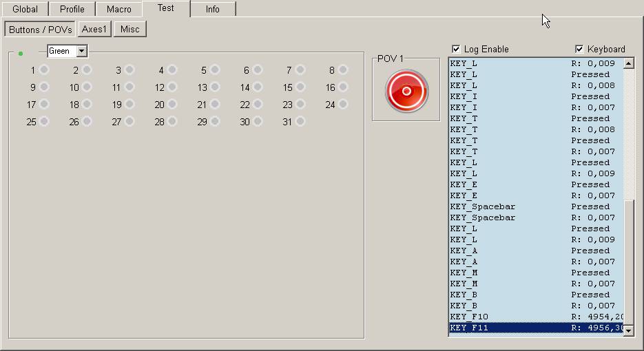Click button 8 indicator light
The image size is (644, 351).
tap(343, 70)
